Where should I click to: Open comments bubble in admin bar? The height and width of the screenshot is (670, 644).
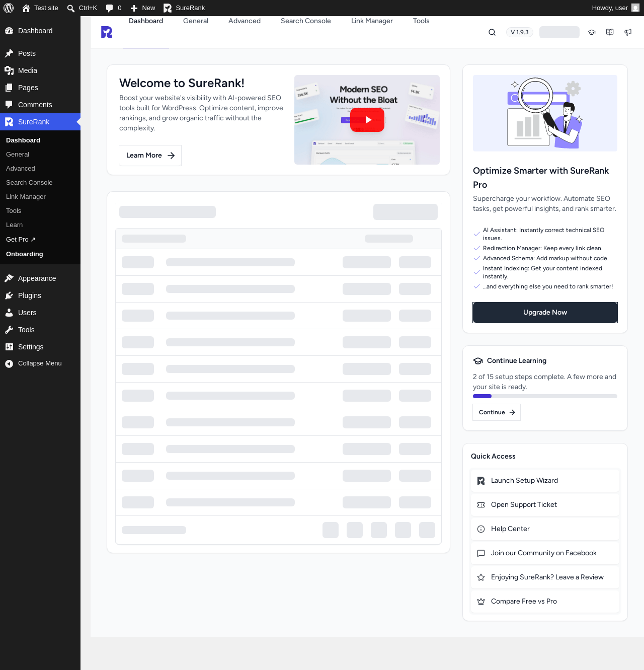click(109, 8)
